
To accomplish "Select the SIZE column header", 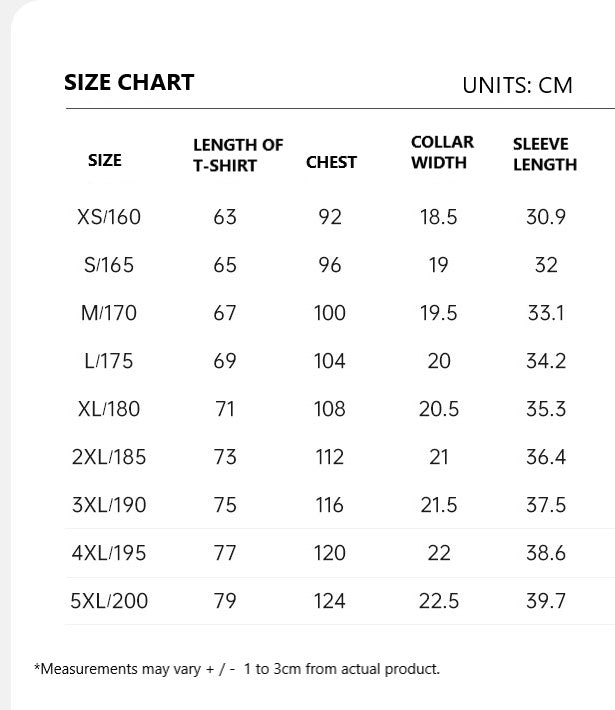I will point(105,160).
